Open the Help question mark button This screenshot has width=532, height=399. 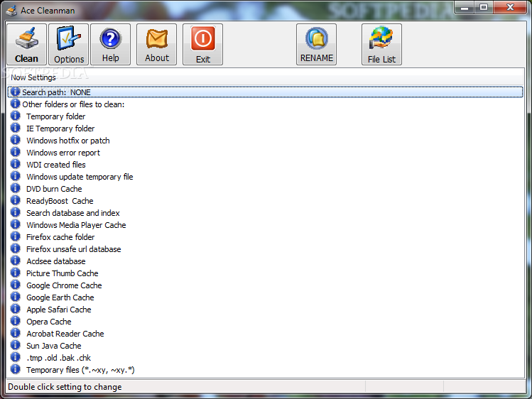coord(111,45)
